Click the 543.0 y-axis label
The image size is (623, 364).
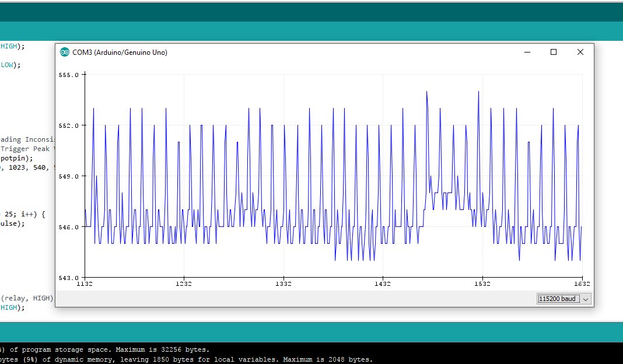[68, 278]
